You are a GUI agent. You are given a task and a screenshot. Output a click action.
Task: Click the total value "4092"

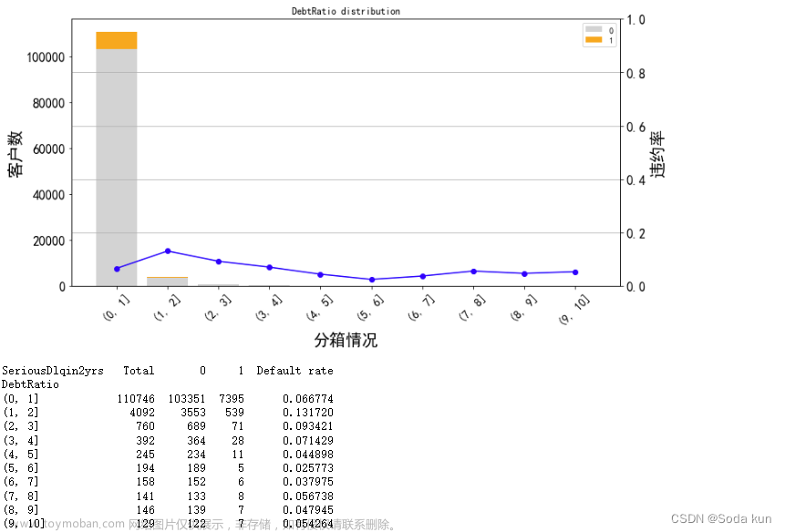point(142,413)
